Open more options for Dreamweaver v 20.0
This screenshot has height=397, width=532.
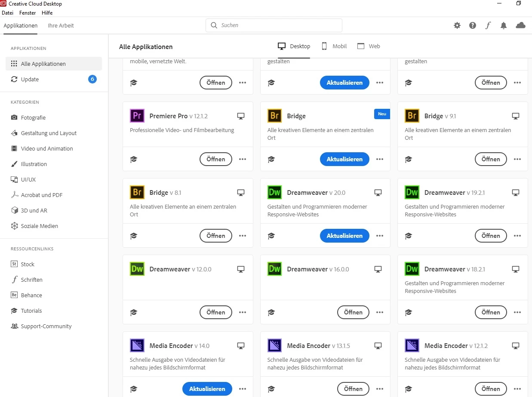380,236
